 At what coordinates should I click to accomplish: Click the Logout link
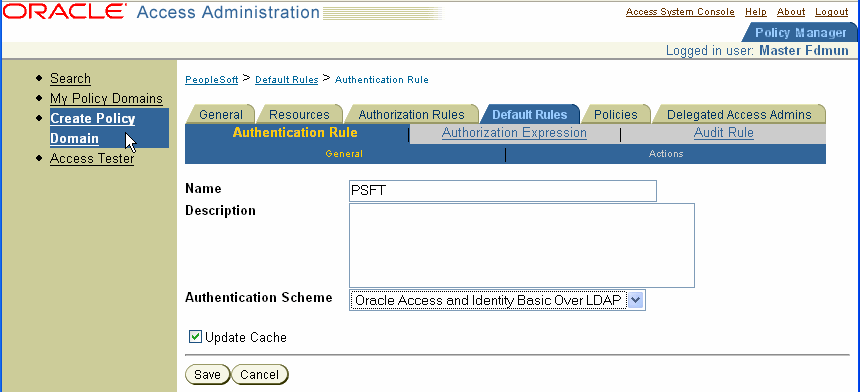(831, 12)
